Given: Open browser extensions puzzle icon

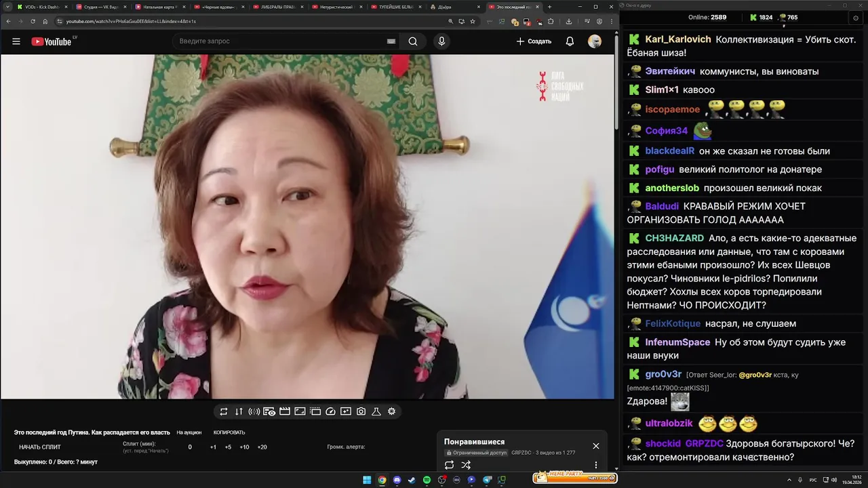Looking at the screenshot, I should [x=551, y=21].
